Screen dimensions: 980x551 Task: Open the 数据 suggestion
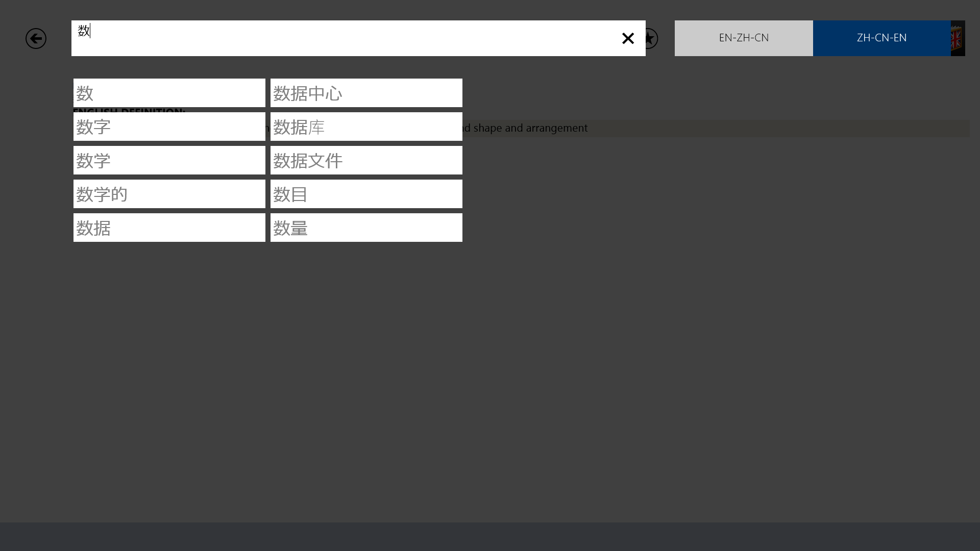[x=169, y=228]
